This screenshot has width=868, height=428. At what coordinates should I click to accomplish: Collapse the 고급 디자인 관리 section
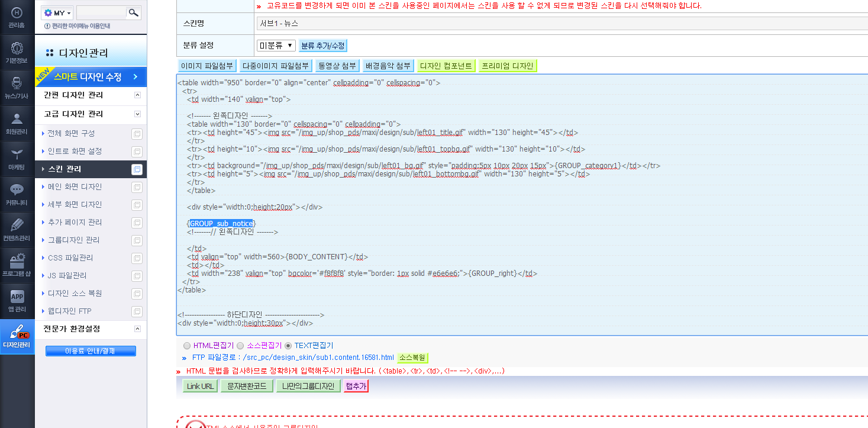(x=137, y=114)
